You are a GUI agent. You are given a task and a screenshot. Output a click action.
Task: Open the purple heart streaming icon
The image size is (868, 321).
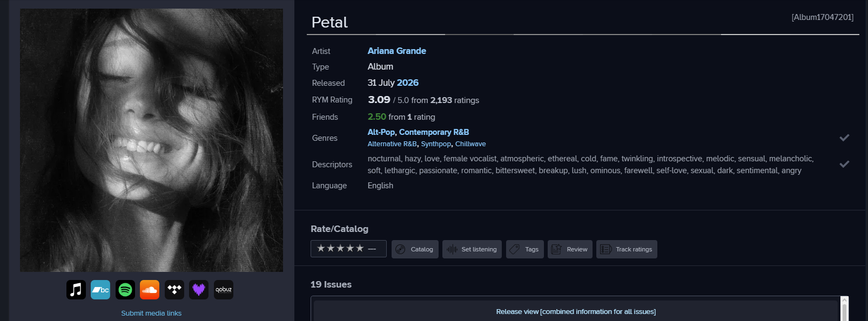pyautogui.click(x=199, y=290)
